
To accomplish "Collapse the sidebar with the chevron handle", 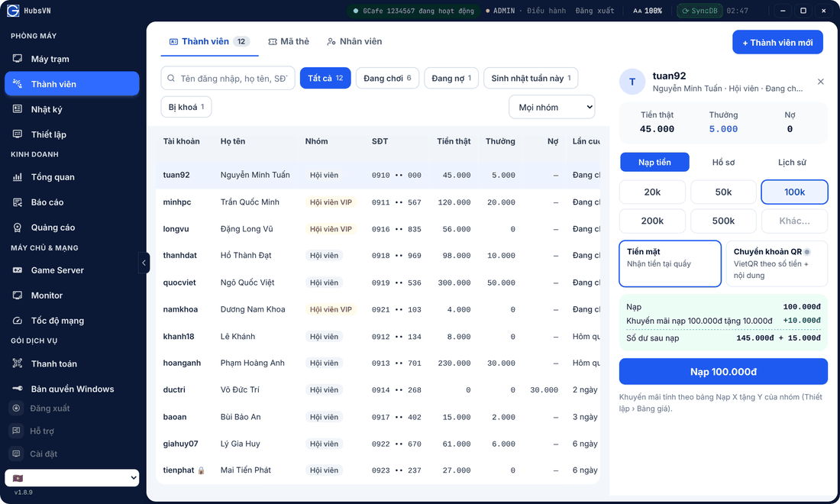I will coord(144,263).
